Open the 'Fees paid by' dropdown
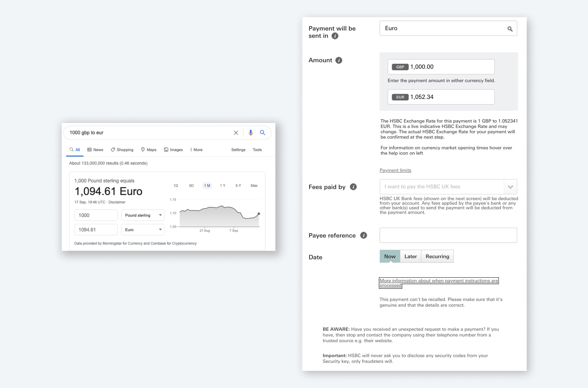588x388 pixels. (510, 187)
